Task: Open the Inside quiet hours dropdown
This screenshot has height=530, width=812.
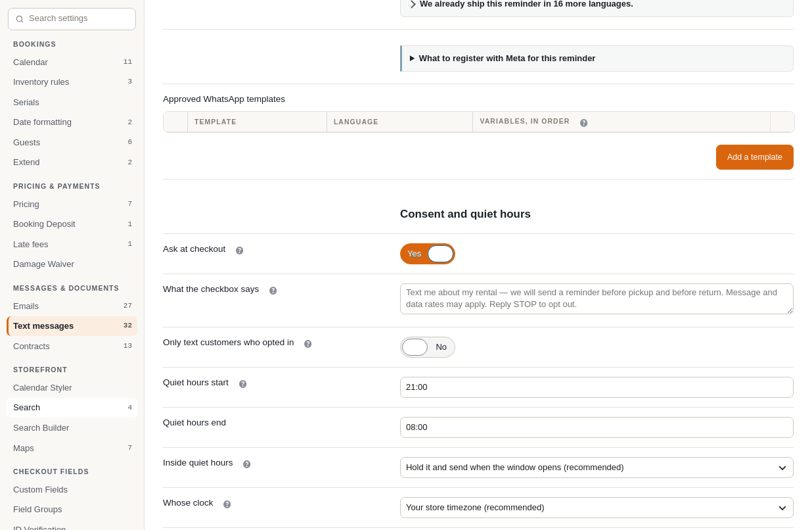Action: click(597, 468)
